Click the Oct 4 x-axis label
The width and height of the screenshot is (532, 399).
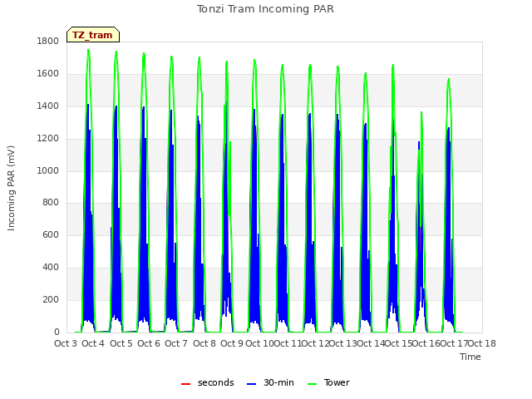(x=93, y=343)
